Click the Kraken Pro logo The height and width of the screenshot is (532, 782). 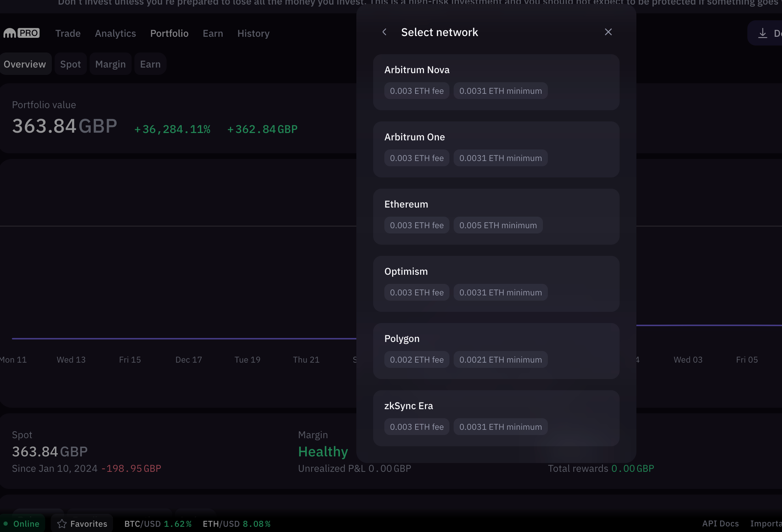21,33
